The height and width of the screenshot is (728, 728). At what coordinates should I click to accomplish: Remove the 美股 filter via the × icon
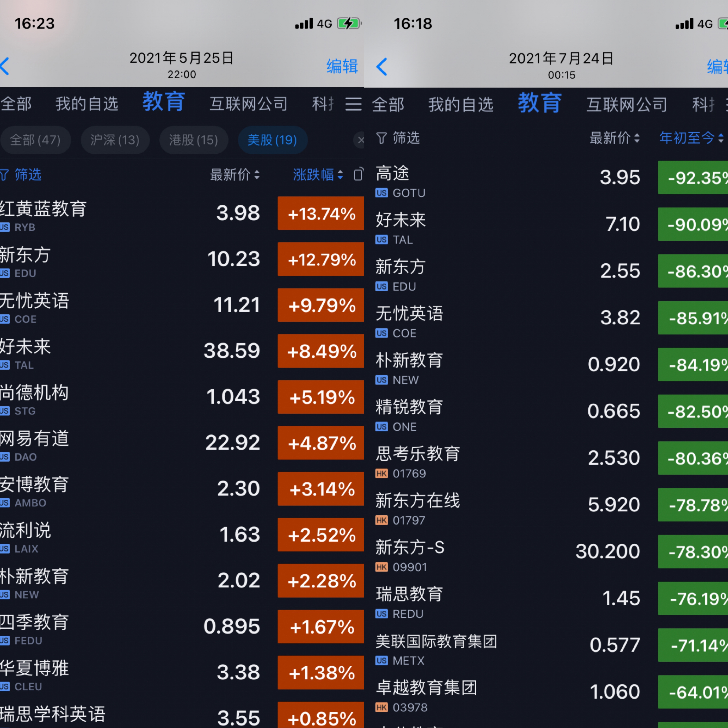point(361,140)
